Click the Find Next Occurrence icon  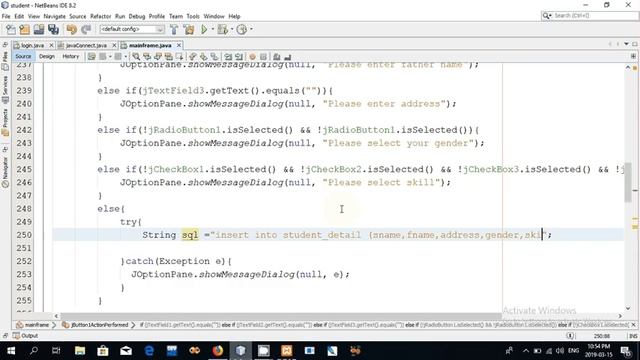coord(158,57)
